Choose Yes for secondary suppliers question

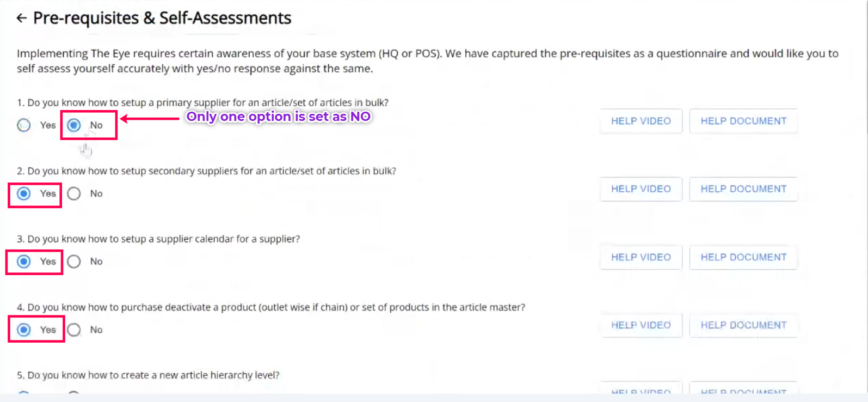pyautogui.click(x=24, y=193)
